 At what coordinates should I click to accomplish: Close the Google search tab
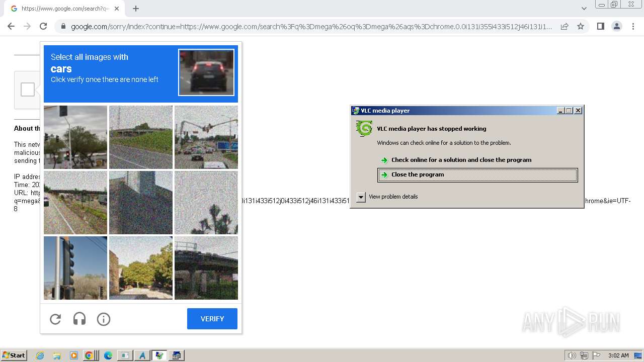click(x=117, y=9)
